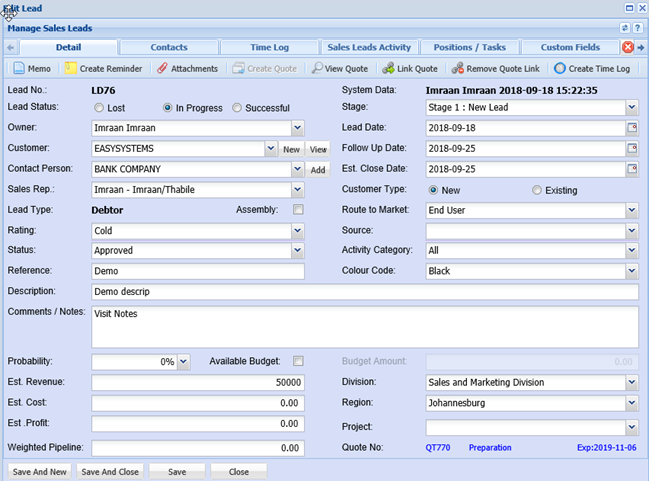Switch to the Contacts tab
This screenshot has height=482, width=650.
click(168, 47)
